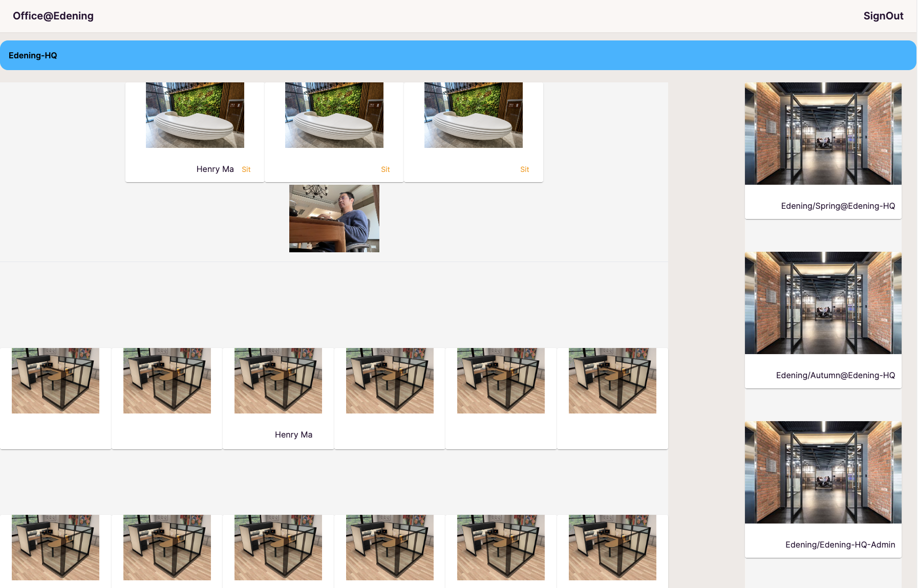Image resolution: width=918 pixels, height=588 pixels.
Task: Click Sit on the middle reception desk
Action: point(385,169)
